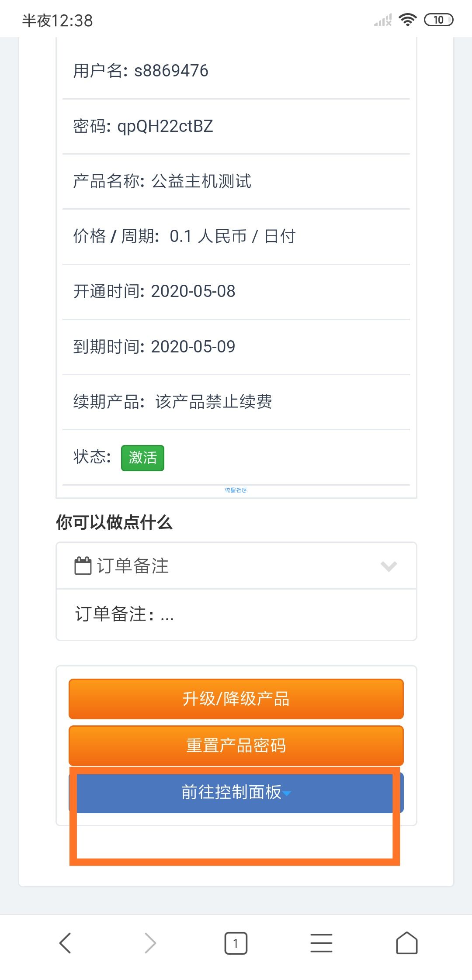
Task: Open the browser hamburger menu
Action: click(321, 943)
